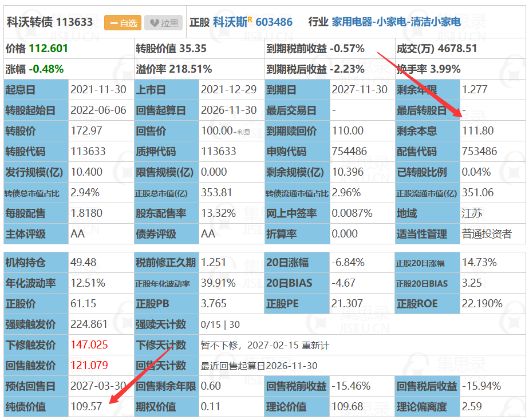Open the 603486 stock code link
The height and width of the screenshot is (420, 529).
pos(274,22)
